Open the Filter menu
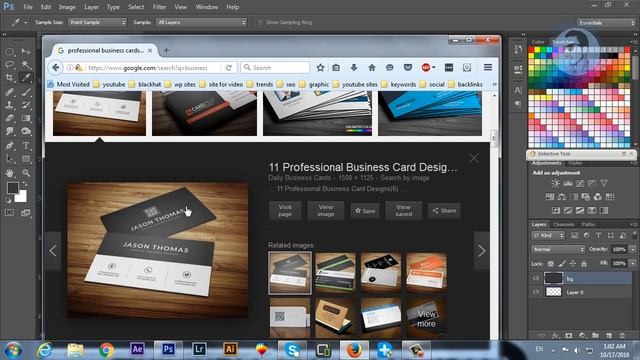 159,7
